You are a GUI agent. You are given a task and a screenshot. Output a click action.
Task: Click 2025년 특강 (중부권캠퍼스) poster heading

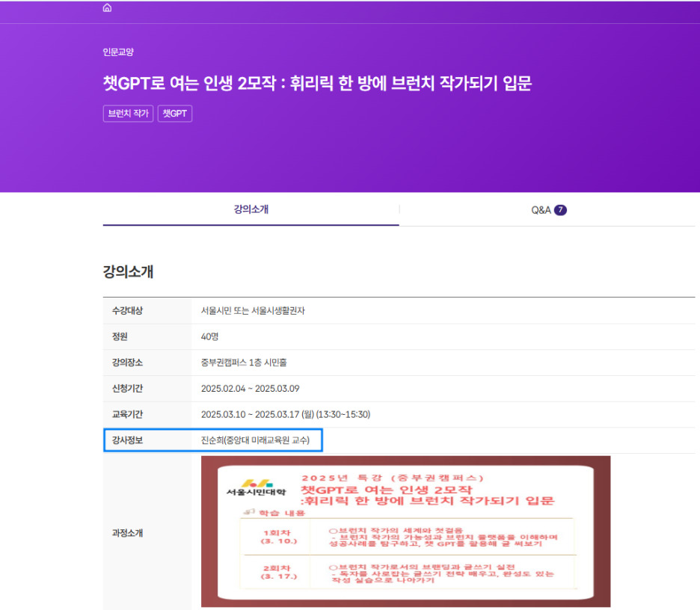393,478
